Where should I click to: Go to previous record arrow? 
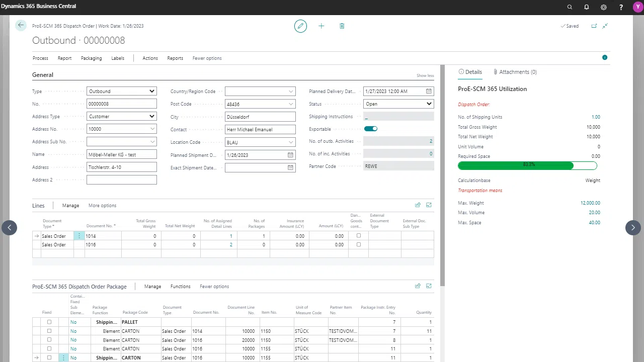(10, 227)
